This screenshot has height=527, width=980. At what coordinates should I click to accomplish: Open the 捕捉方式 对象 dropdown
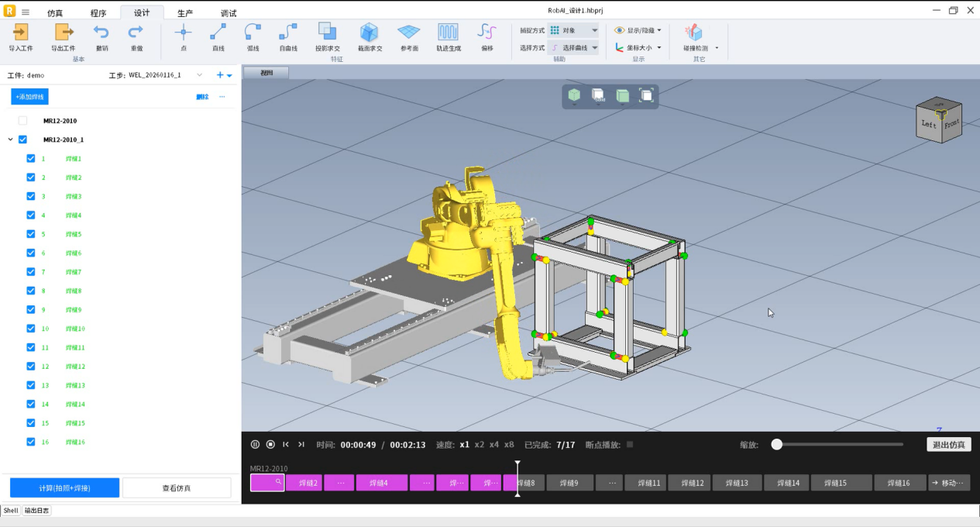pos(573,30)
